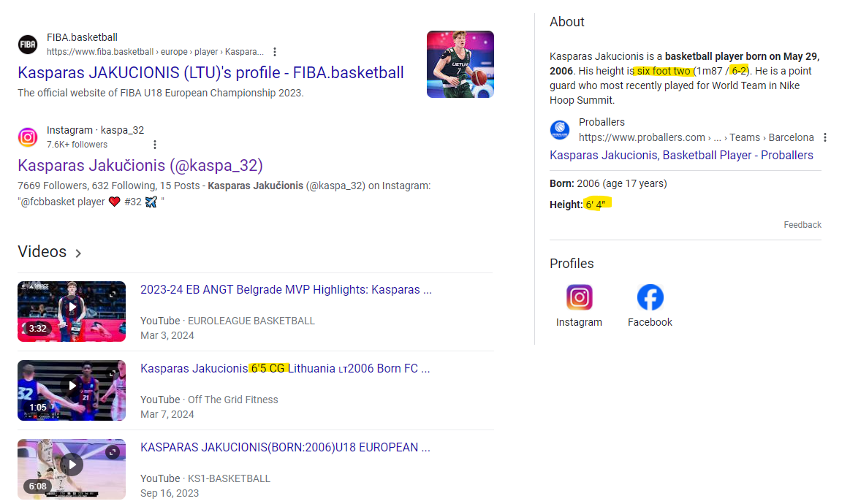The width and height of the screenshot is (850, 504).
Task: Play the Off The Grid Fitness video thumbnail
Action: (72, 390)
